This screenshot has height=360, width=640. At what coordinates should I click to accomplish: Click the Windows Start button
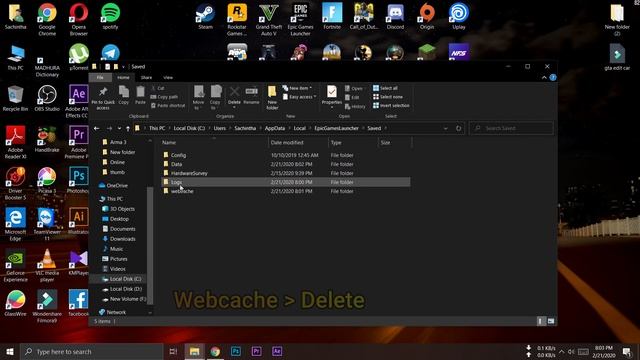click(x=10, y=351)
